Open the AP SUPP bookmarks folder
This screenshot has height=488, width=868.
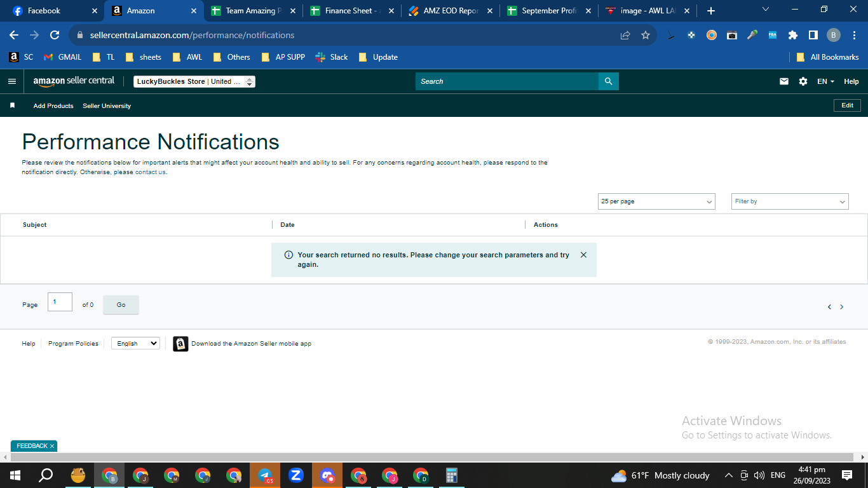(283, 57)
